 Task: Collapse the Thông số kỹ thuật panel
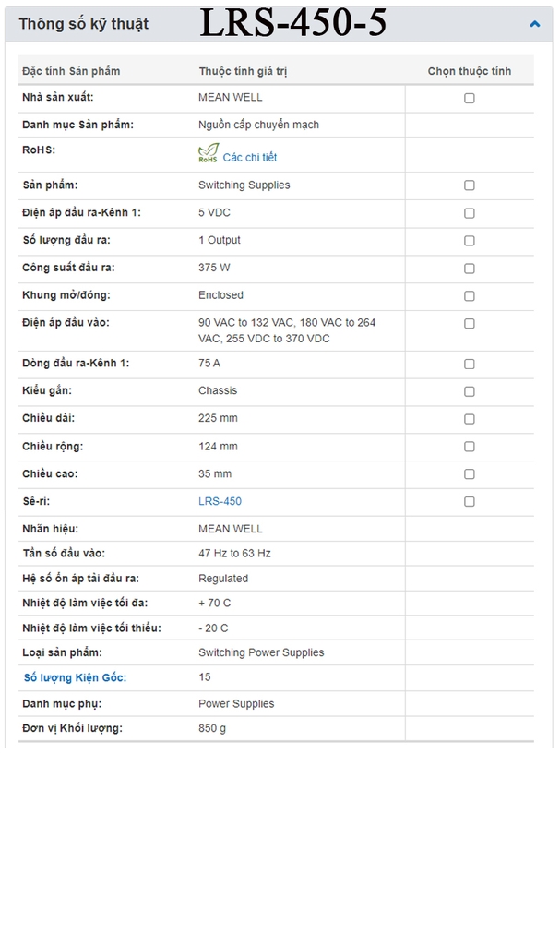pos(535,24)
